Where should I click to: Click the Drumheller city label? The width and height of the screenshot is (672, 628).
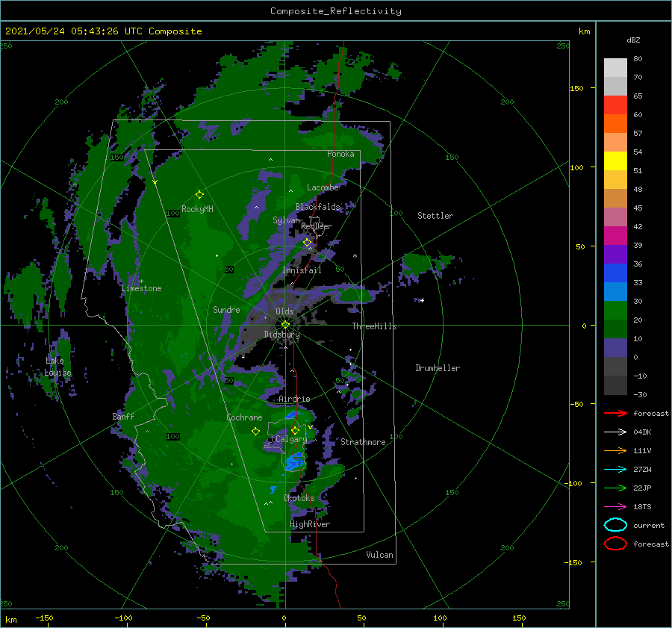pyautogui.click(x=438, y=368)
